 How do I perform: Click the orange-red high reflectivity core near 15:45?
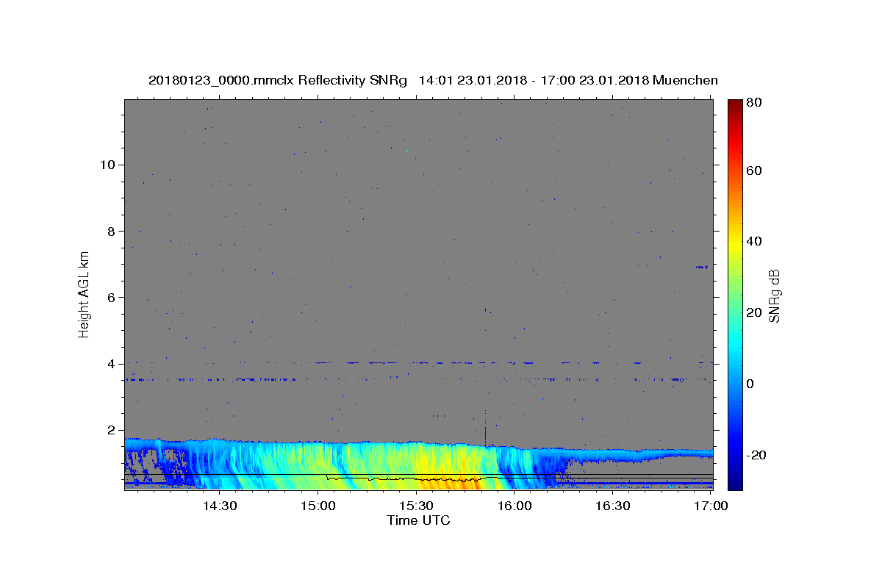coord(465,481)
